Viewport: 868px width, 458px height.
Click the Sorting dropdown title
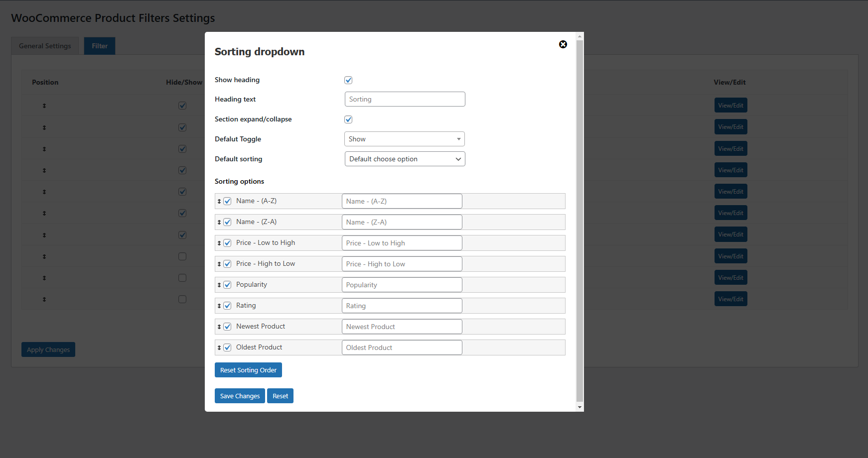point(260,52)
